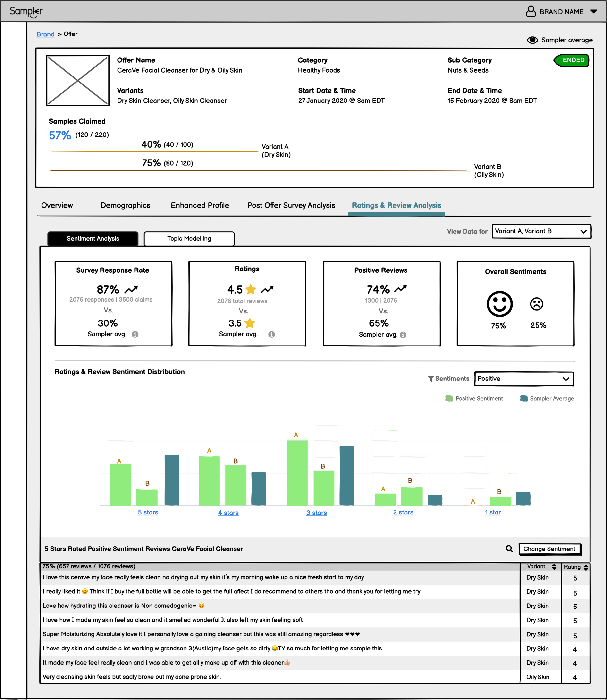Follow the Brand breadcrumb link
This screenshot has height=700, width=607.
click(x=45, y=34)
